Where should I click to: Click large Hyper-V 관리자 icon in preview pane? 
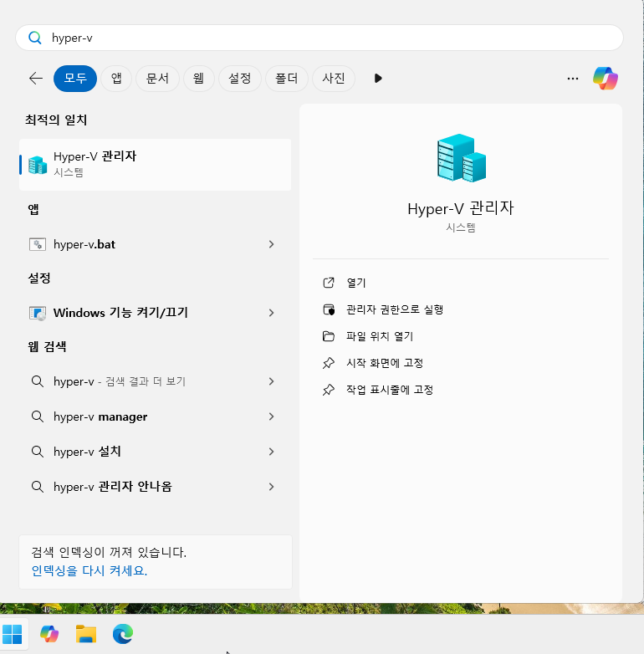[x=462, y=158]
